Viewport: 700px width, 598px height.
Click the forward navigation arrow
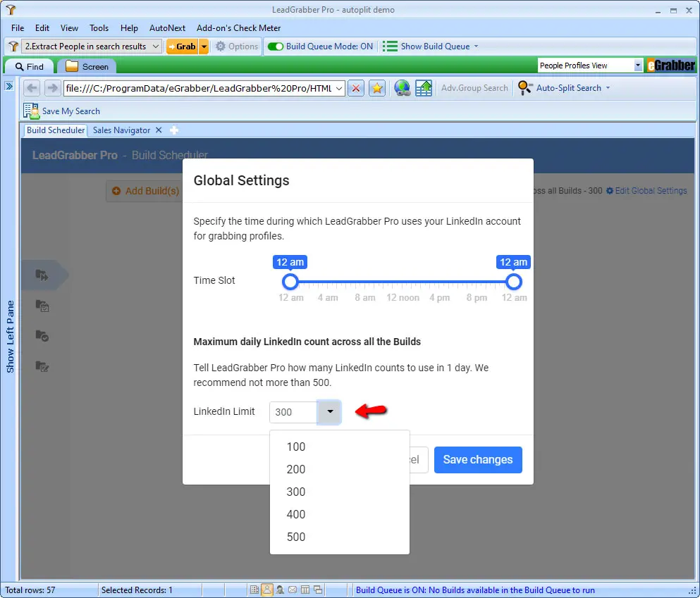pyautogui.click(x=52, y=88)
